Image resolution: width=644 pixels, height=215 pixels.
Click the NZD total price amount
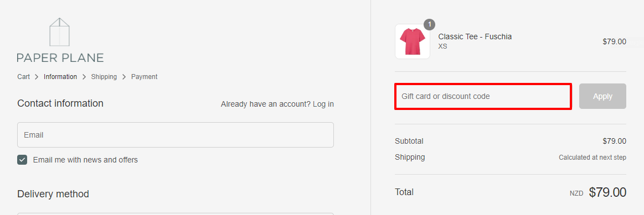pyautogui.click(x=607, y=192)
